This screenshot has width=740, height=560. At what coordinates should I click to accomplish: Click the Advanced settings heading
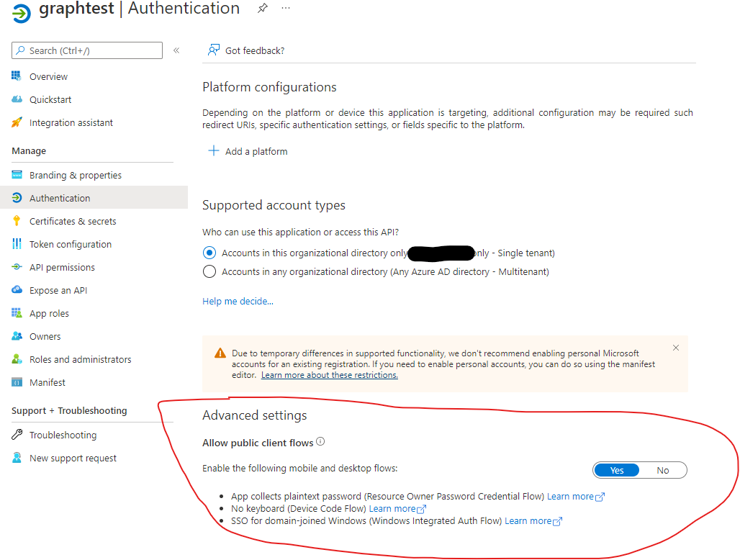[x=254, y=415]
